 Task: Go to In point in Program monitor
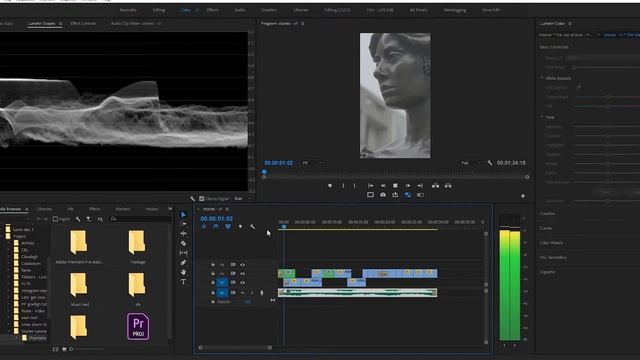371,186
